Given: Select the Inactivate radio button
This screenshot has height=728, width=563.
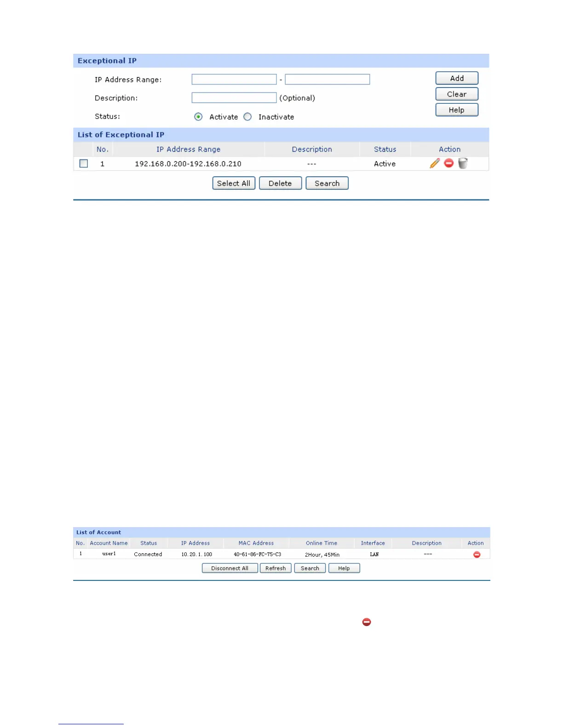Looking at the screenshot, I should (x=247, y=117).
